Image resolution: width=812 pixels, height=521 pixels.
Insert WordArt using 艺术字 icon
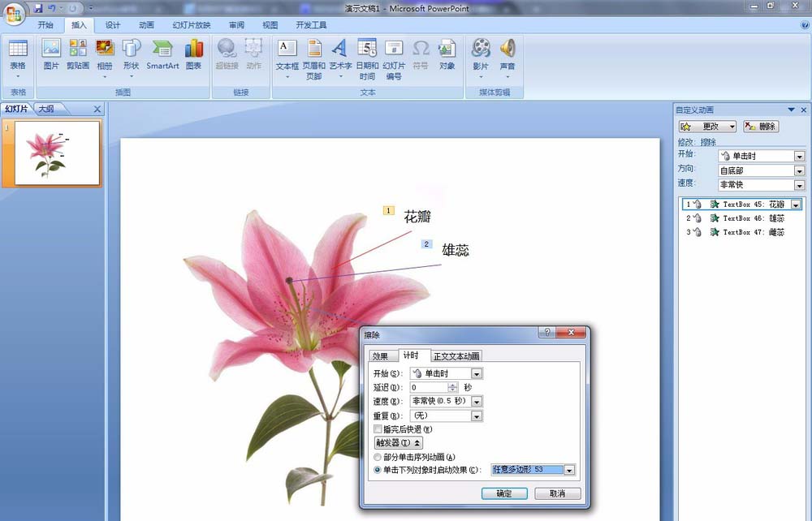340,58
